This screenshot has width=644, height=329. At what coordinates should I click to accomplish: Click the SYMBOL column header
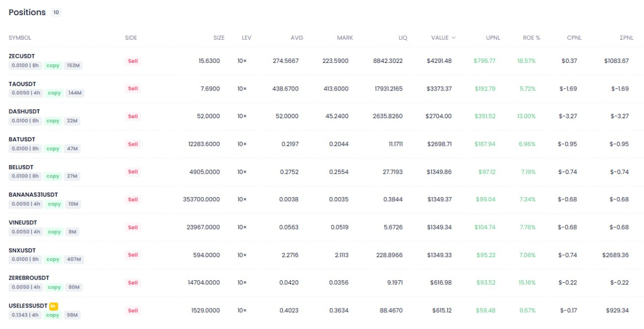point(20,38)
